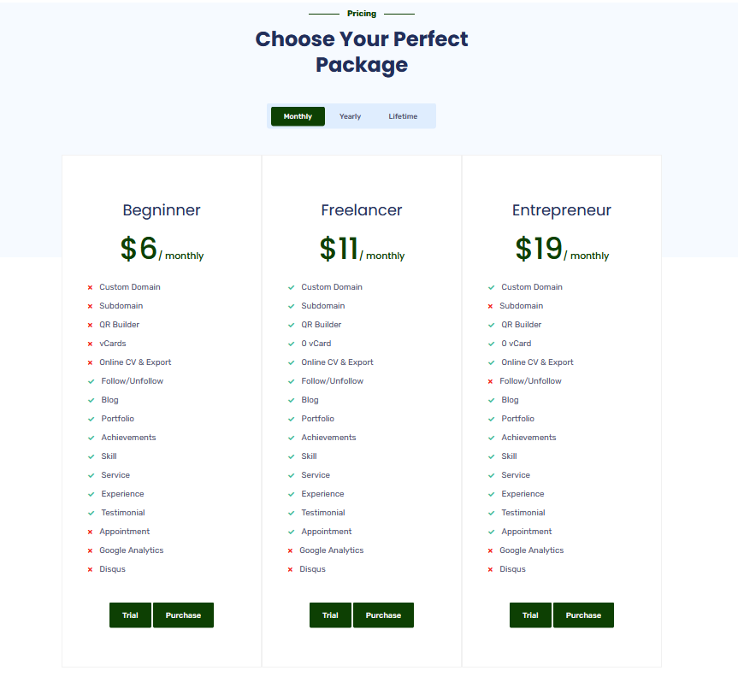Click the green check beside Freelancer QR Builder
This screenshot has width=738, height=700.
(292, 326)
